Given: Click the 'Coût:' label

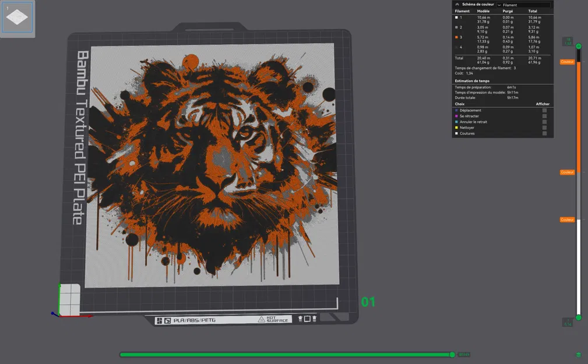Looking at the screenshot, I should click(x=459, y=73).
